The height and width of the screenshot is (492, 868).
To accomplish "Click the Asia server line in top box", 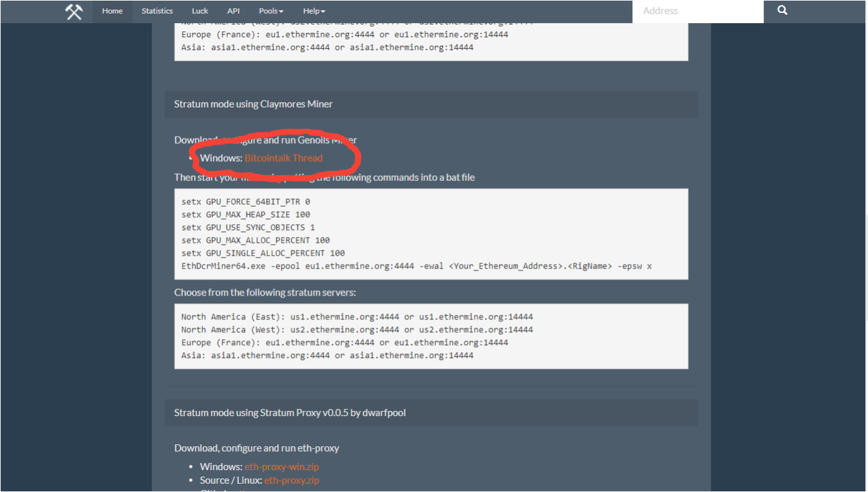I will click(x=327, y=48).
